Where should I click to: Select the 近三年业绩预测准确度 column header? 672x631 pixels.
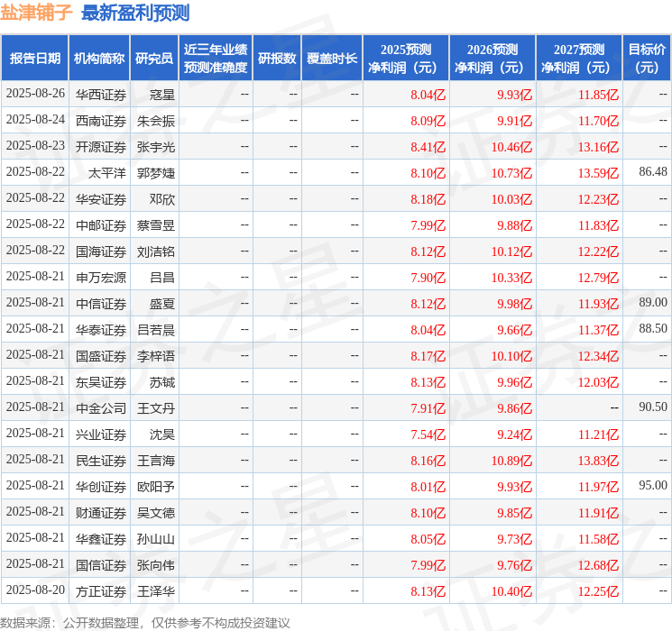[x=216, y=58]
